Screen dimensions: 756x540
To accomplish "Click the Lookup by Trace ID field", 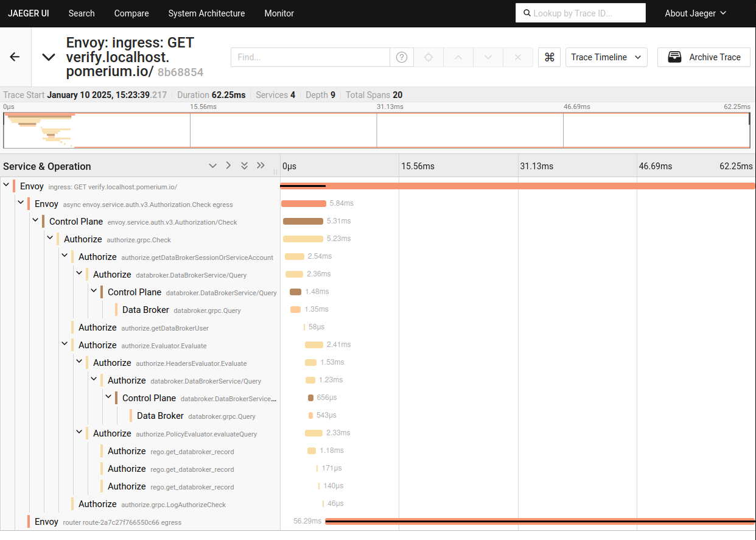I will 580,13.
